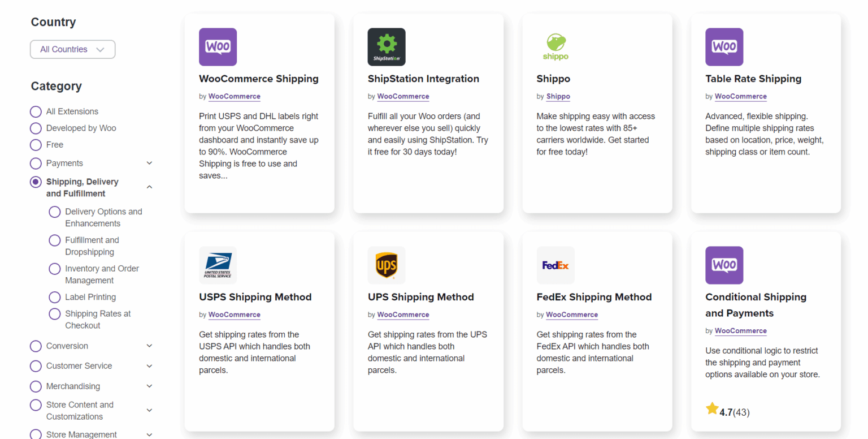Choose the Label Printing subcategory
The height and width of the screenshot is (439, 868).
tap(54, 297)
